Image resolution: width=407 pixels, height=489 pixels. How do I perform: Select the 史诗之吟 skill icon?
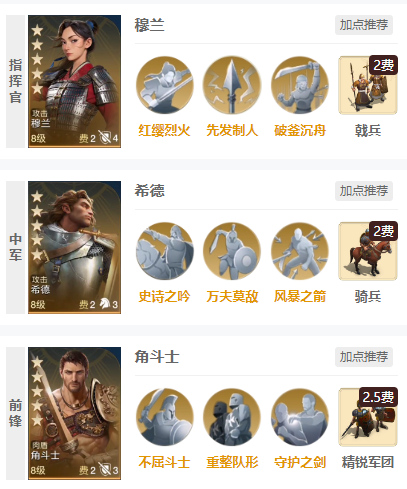click(x=165, y=251)
